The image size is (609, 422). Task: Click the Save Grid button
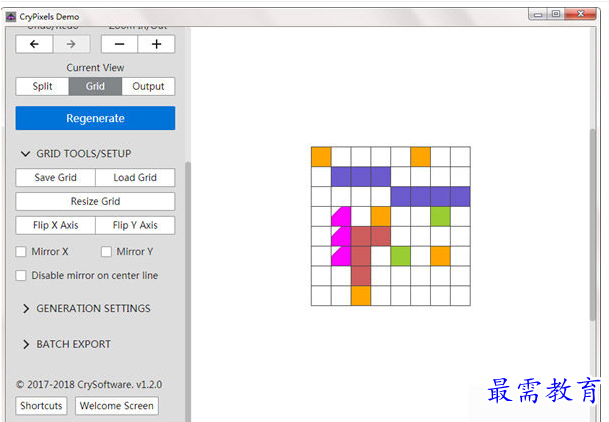pyautogui.click(x=56, y=177)
